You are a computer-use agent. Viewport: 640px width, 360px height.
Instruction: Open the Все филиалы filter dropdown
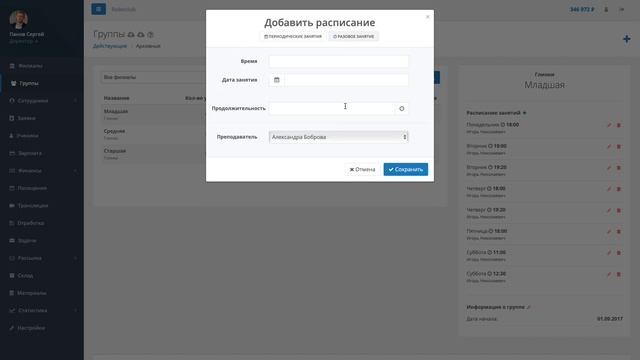pos(153,77)
